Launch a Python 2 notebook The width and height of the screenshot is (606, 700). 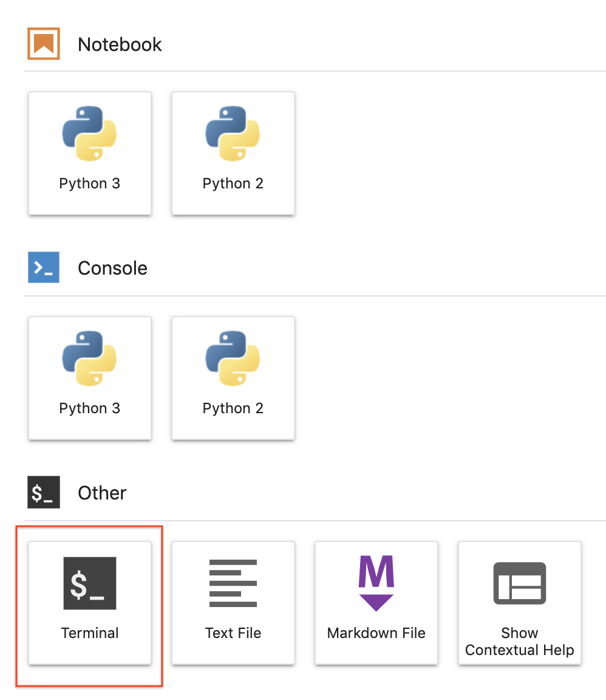point(233,153)
